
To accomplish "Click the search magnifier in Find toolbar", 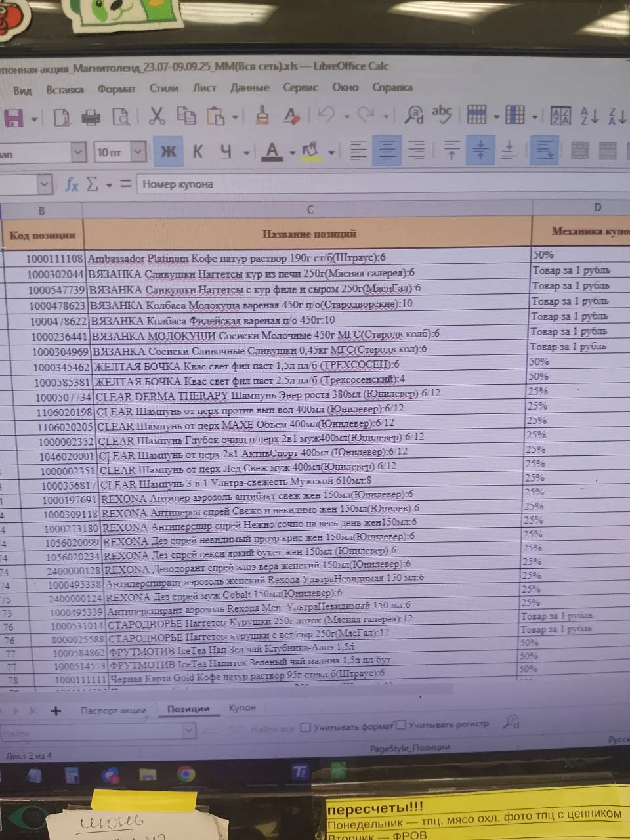I will 511,723.
